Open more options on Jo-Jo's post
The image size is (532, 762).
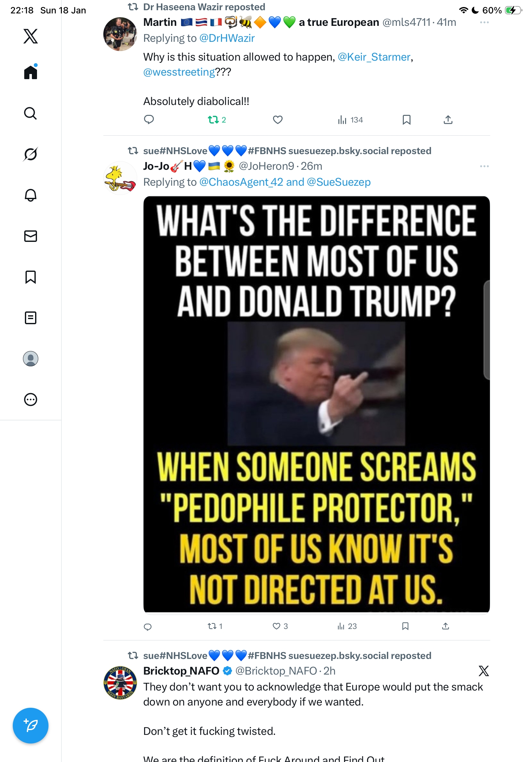click(x=484, y=166)
